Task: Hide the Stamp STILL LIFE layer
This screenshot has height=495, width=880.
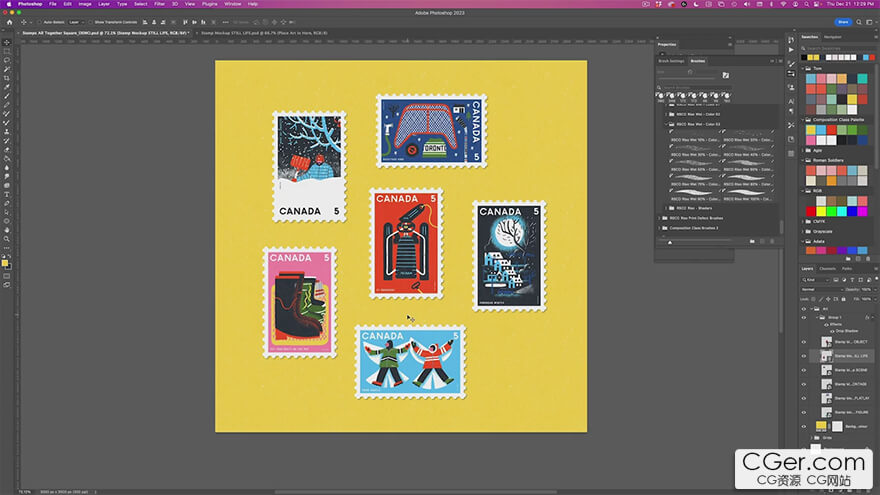Action: (804, 356)
